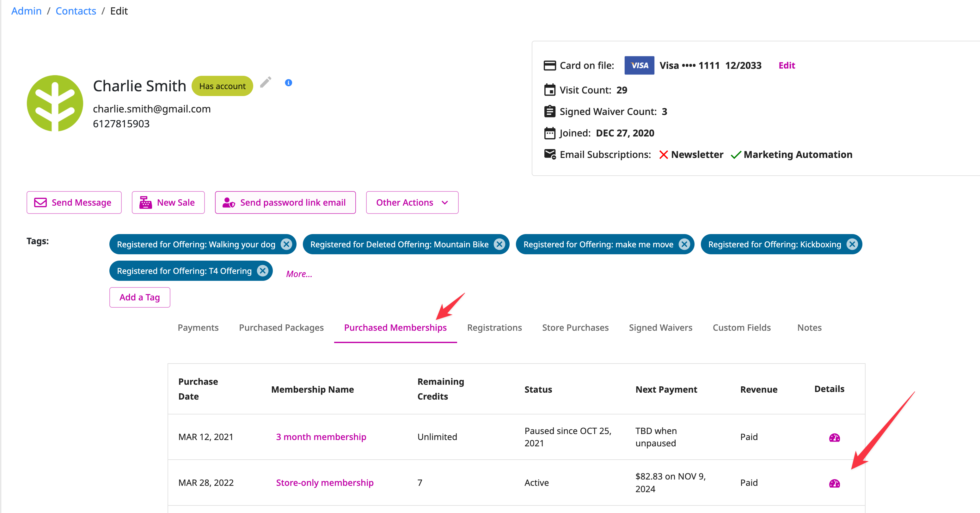Start a New Sale

168,203
